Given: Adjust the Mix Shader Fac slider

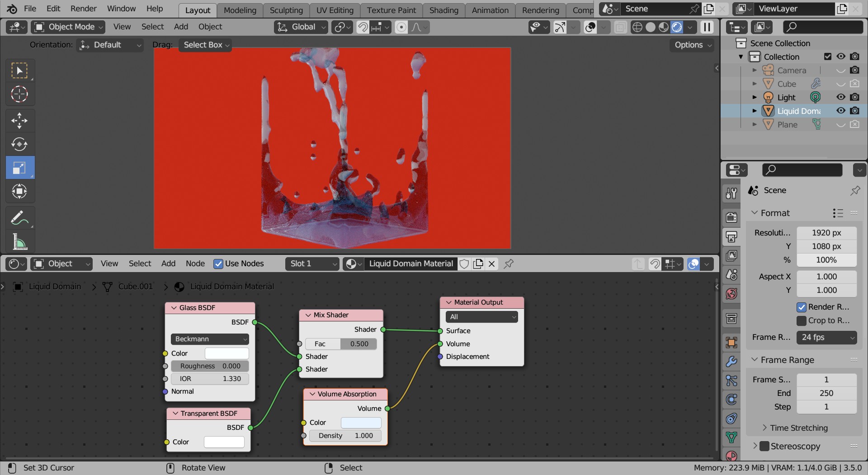Looking at the screenshot, I should 341,344.
